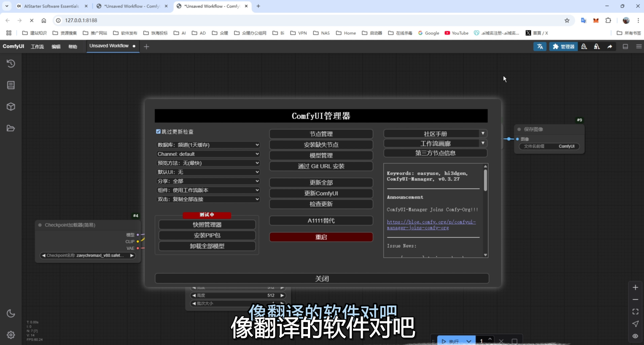This screenshot has width=644, height=345.
Task: Click the announcement panel scrollbar
Action: point(485,180)
